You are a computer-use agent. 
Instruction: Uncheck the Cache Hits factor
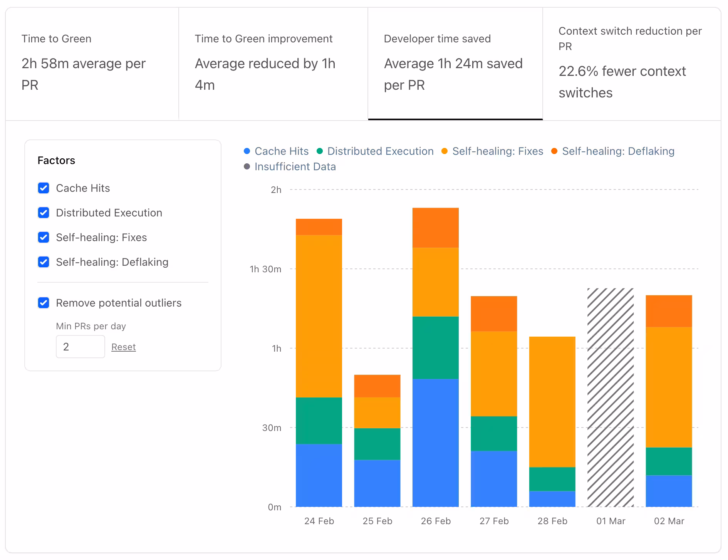coord(43,188)
